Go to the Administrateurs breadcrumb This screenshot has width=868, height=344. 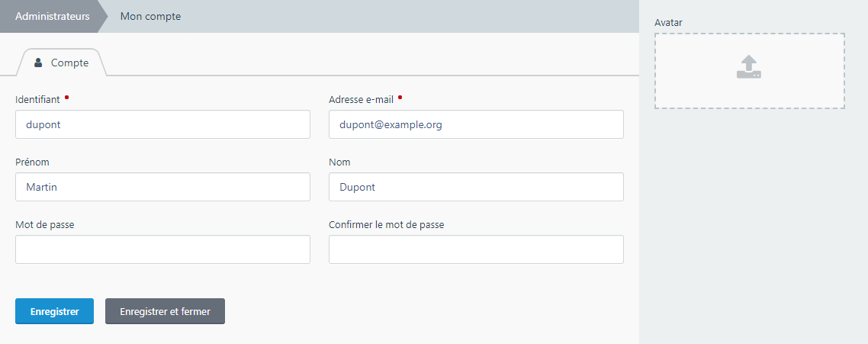(52, 16)
